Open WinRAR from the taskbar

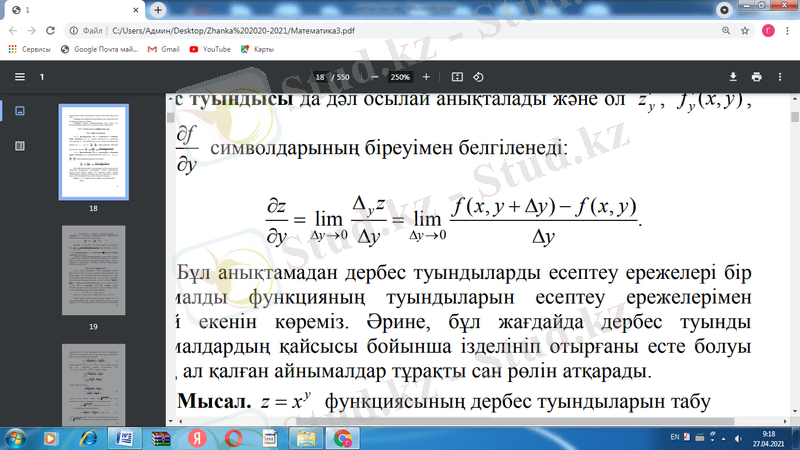pos(160,439)
